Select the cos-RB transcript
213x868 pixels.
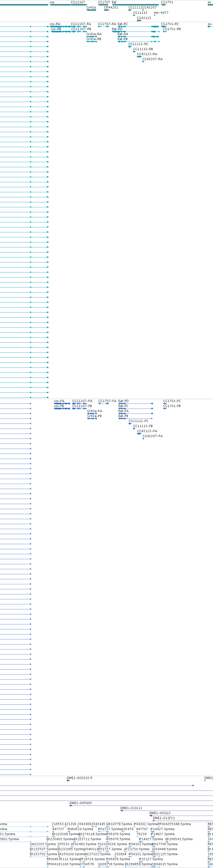(61, 32)
